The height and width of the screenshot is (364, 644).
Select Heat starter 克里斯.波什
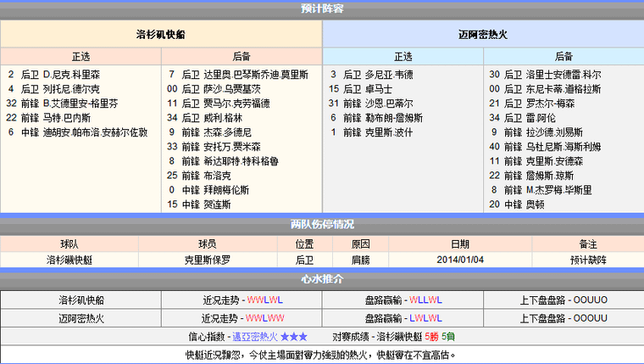372,132
